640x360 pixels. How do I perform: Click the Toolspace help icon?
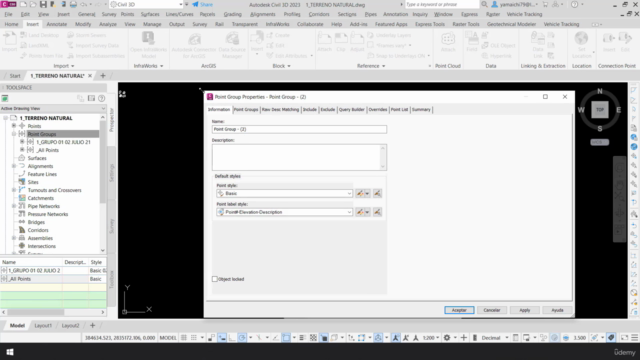point(102,98)
